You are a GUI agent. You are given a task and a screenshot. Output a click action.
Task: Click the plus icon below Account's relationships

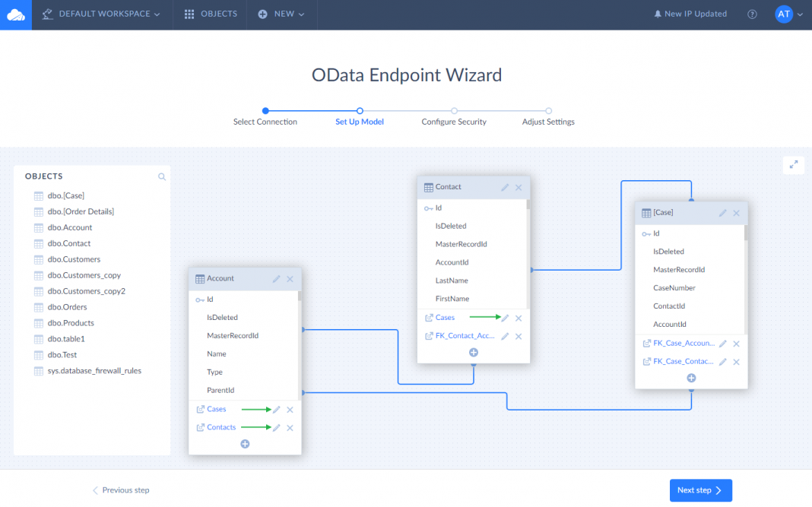tap(245, 443)
